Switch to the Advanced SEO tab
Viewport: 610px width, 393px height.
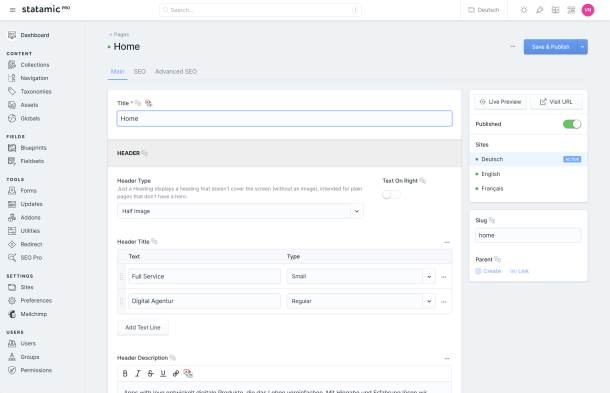coord(176,72)
